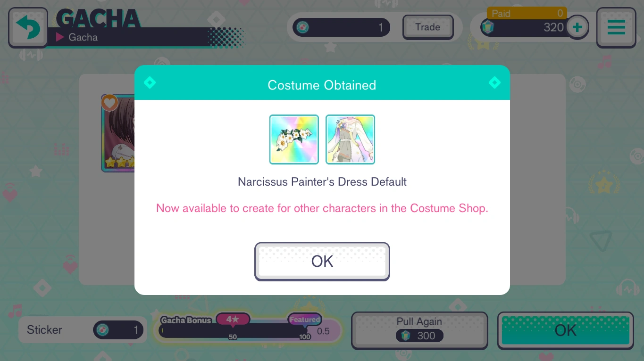Confirm the Costume Obtained dialog with OK
The width and height of the screenshot is (644, 361).
[322, 262]
